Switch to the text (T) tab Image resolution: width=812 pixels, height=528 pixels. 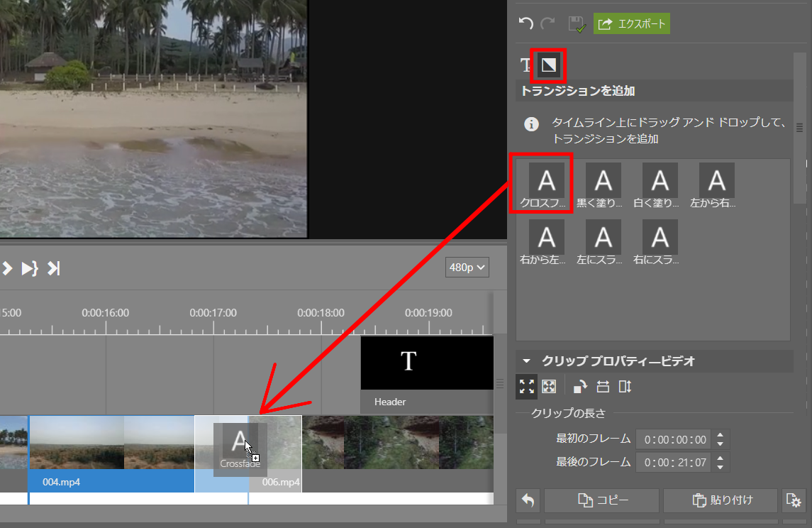pos(525,65)
